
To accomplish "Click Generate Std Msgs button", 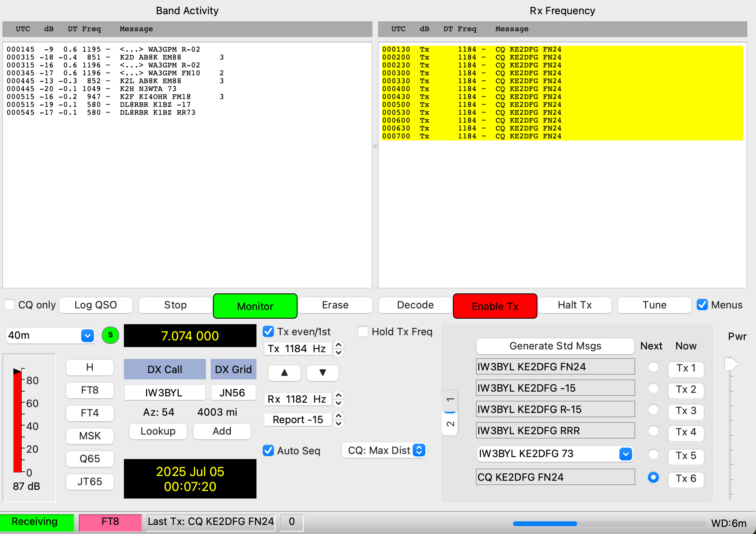I will pos(555,346).
